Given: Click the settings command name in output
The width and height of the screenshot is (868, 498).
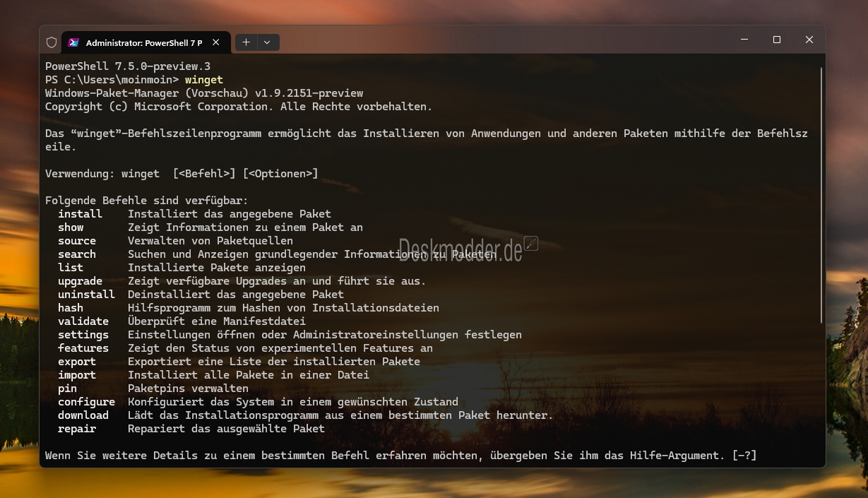Looking at the screenshot, I should pos(83,335).
